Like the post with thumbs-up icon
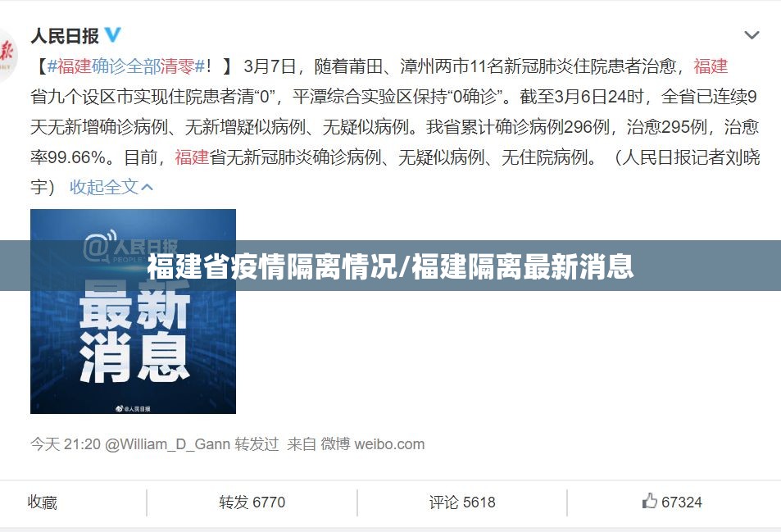The height and width of the screenshot is (532, 781). [x=672, y=502]
